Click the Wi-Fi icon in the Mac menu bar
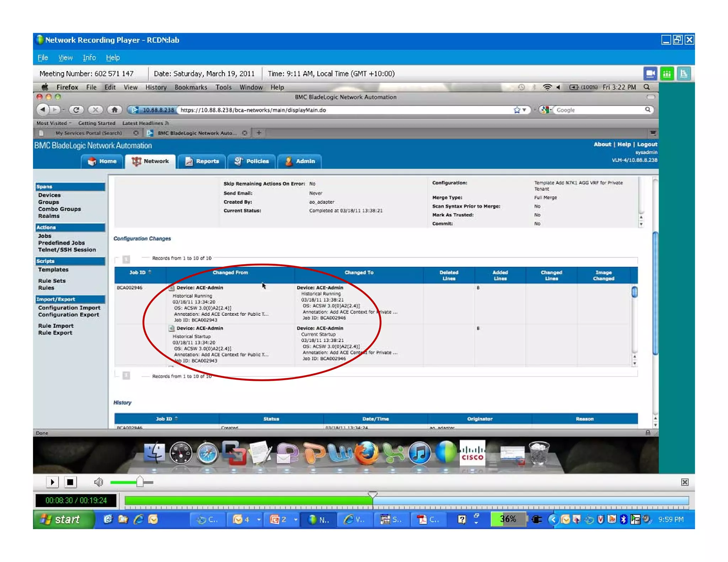728x562 pixels. [547, 87]
